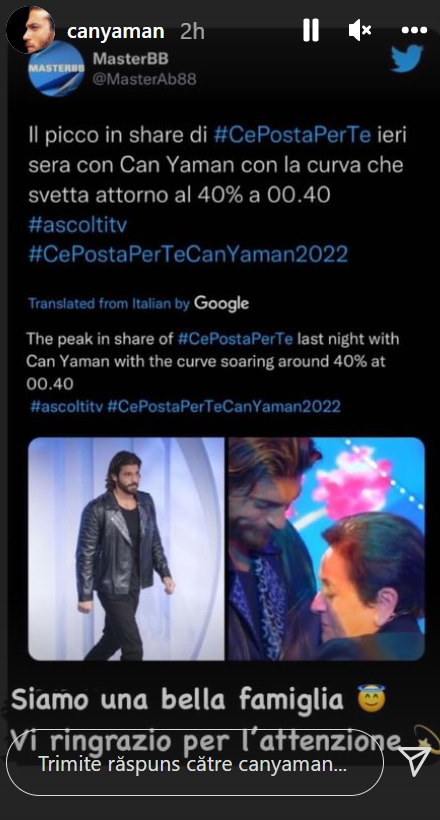Pause the story with the pause icon
This screenshot has width=440, height=820.
(311, 31)
